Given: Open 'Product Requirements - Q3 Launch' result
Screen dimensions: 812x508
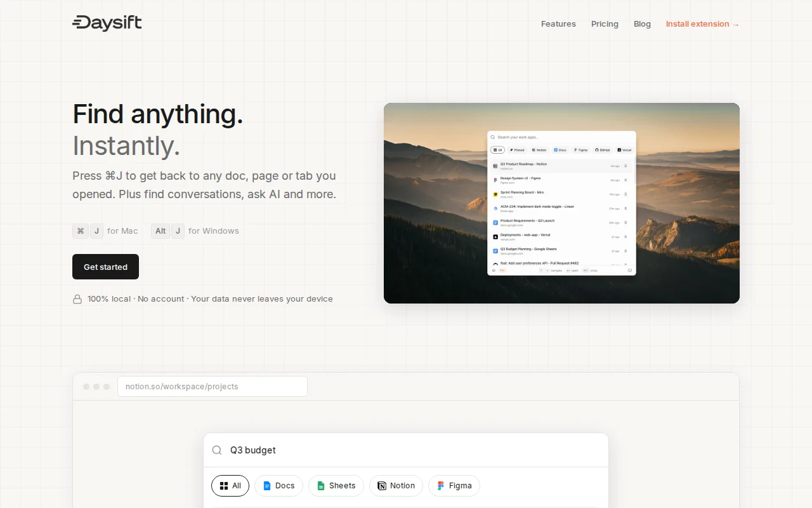Looking at the screenshot, I should [x=561, y=223].
